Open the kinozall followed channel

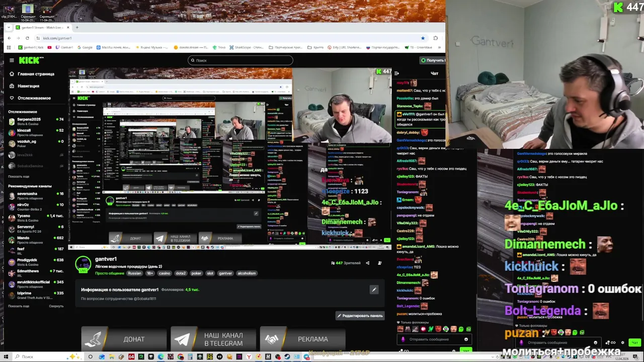point(36,132)
